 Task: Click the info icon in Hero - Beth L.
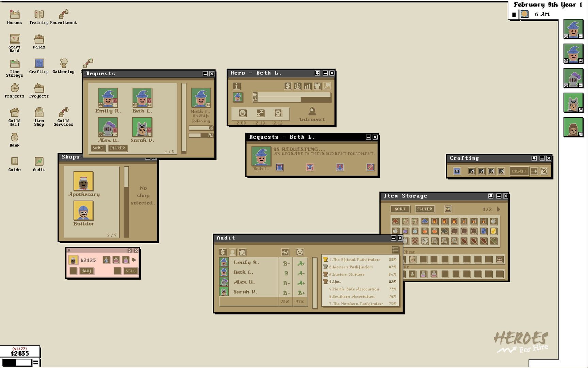click(236, 86)
